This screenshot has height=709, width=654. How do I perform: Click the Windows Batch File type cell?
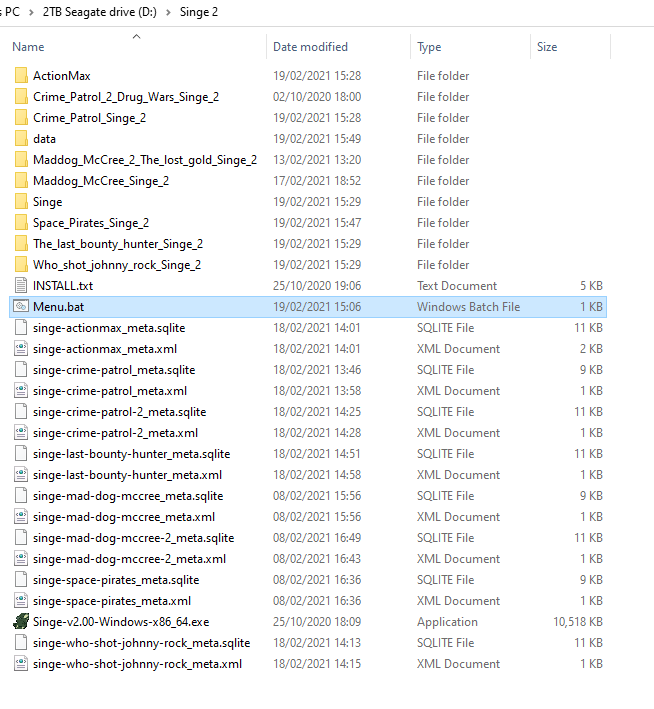tap(469, 307)
